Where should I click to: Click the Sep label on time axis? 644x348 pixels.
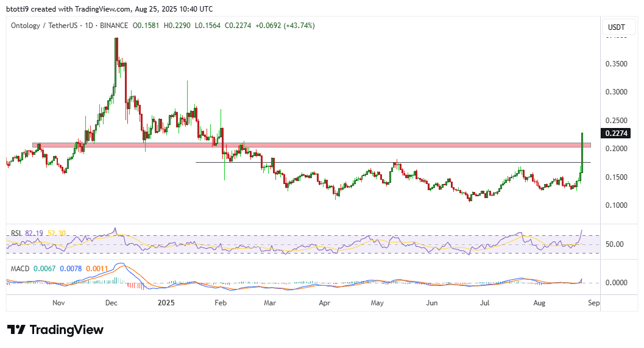[595, 302]
